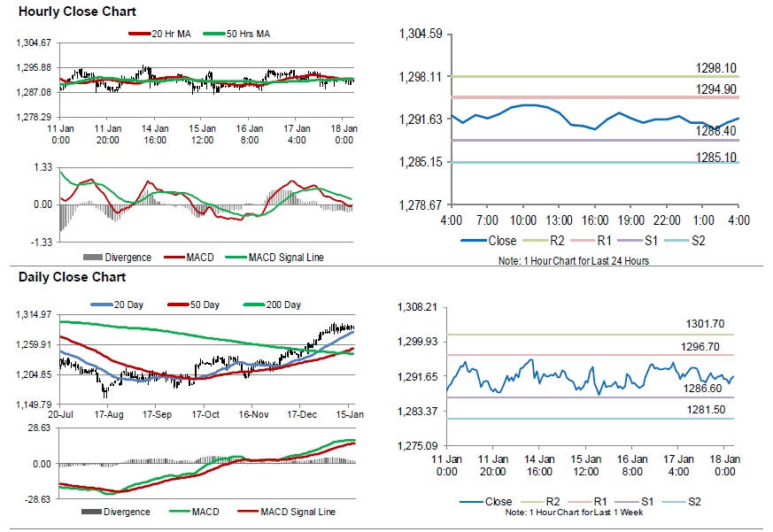Click the 16-Nov date label

[253, 414]
